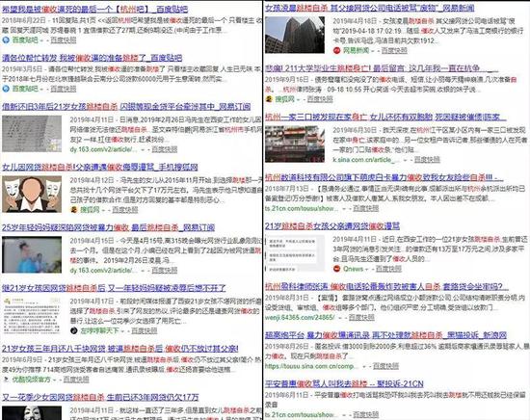Click the round source icon beside 百度快照 in 继21岁女孩 result
The width and height of the screenshot is (530, 420).
point(73,330)
